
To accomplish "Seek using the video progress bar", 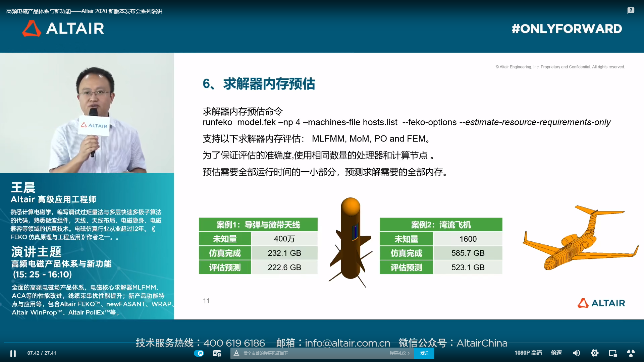I will pos(322,343).
